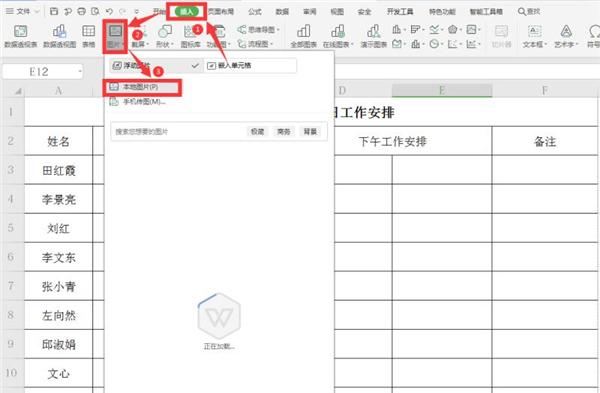This screenshot has height=393, width=600.
Task: Click the redo arrow icon
Action: [123, 11]
